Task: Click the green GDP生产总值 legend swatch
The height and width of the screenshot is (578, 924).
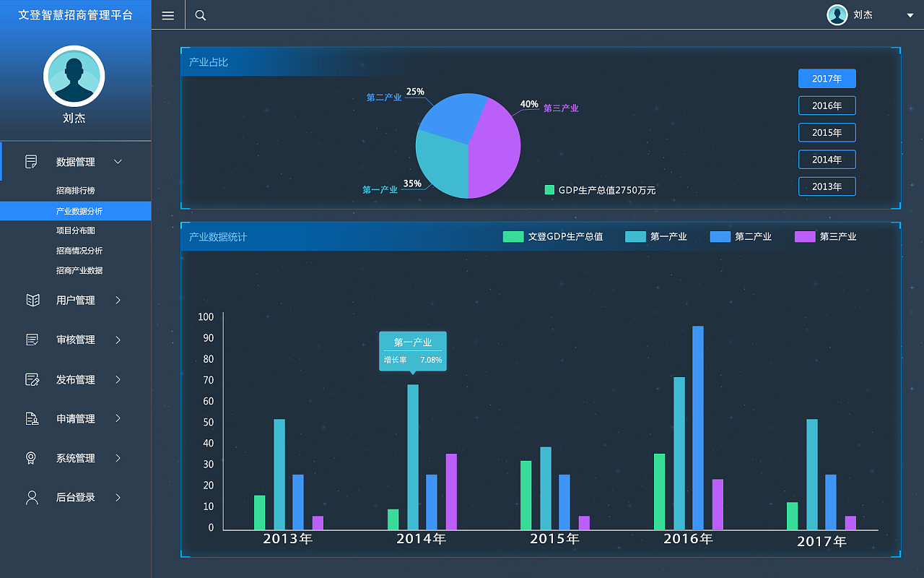Action: 549,190
